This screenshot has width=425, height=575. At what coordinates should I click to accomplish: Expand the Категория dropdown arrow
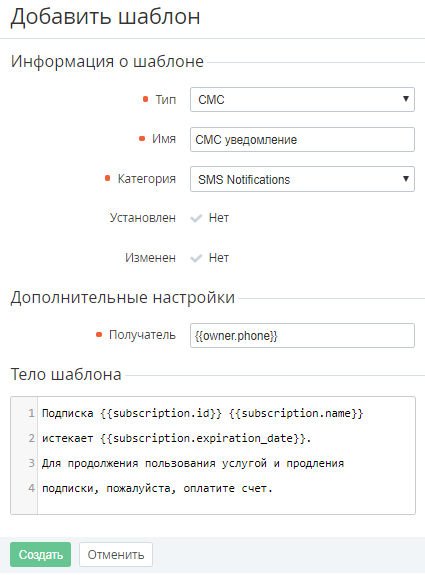[406, 179]
